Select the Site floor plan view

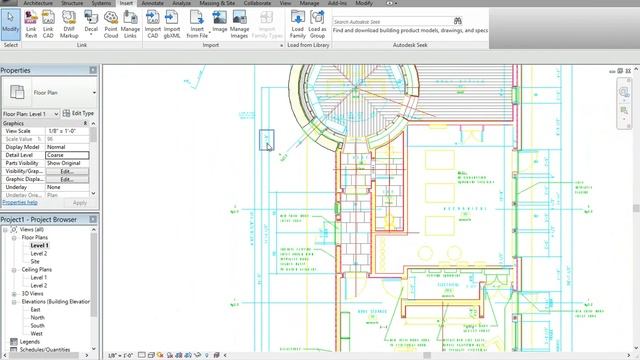click(35, 262)
